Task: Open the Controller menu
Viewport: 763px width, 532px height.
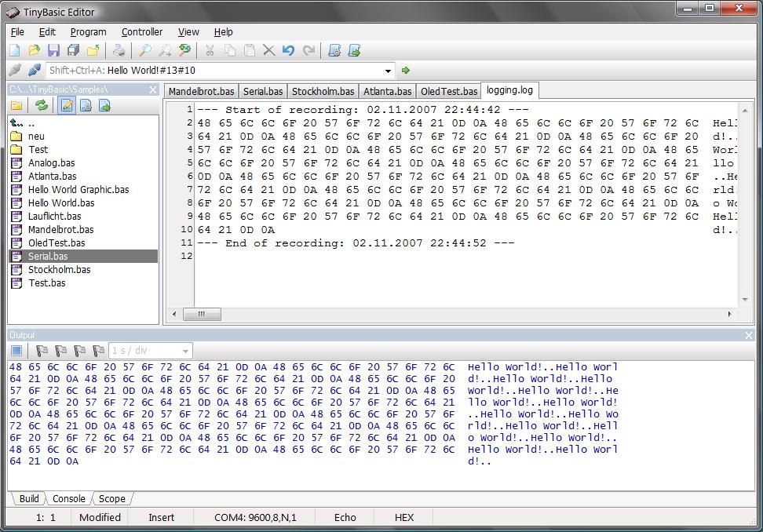Action: coord(141,32)
